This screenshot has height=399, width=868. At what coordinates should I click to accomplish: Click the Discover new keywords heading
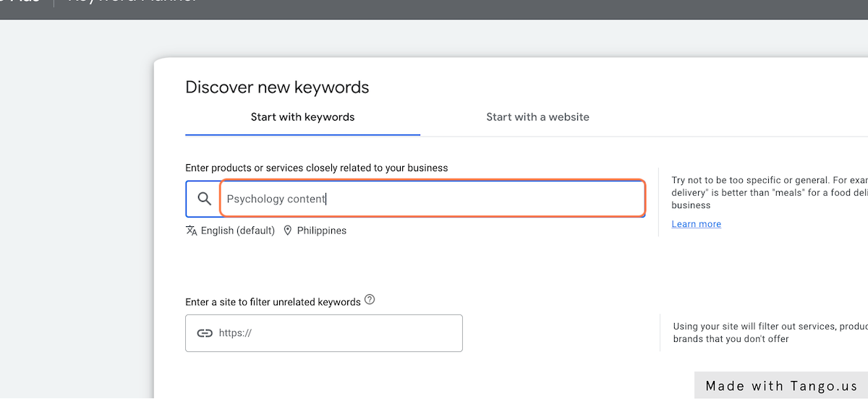[x=277, y=87]
